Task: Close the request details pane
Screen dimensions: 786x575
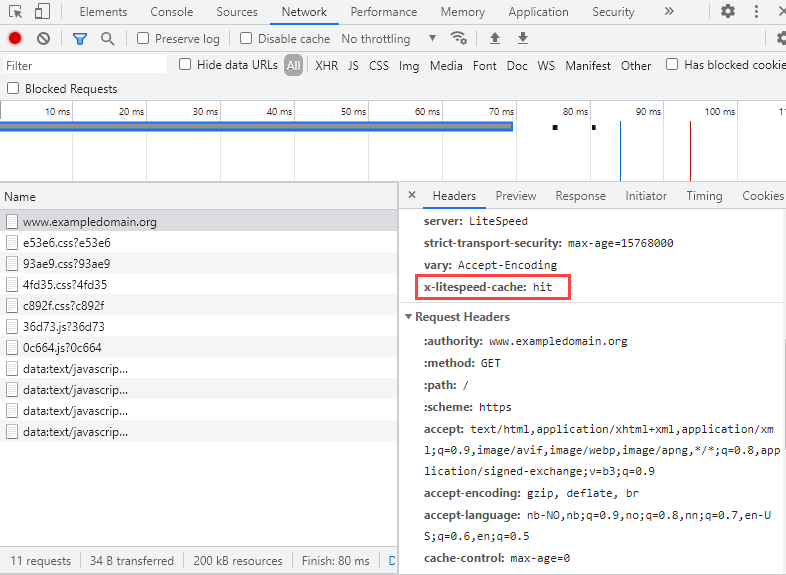Action: pyautogui.click(x=412, y=195)
